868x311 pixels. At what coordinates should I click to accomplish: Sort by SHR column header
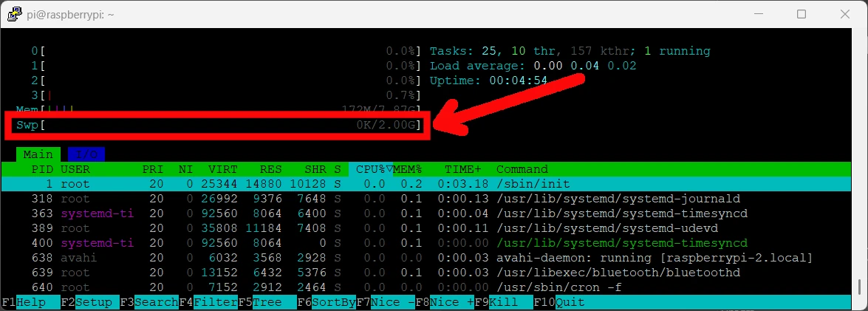click(x=315, y=169)
